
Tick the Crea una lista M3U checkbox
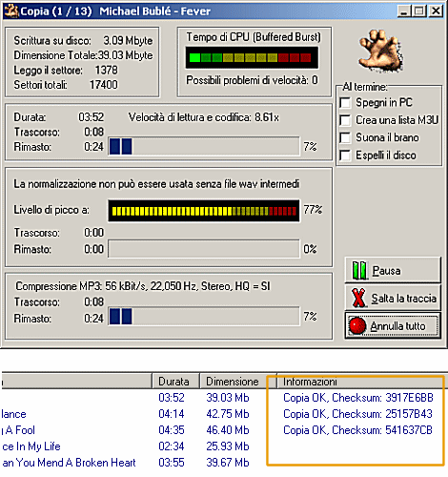(345, 120)
